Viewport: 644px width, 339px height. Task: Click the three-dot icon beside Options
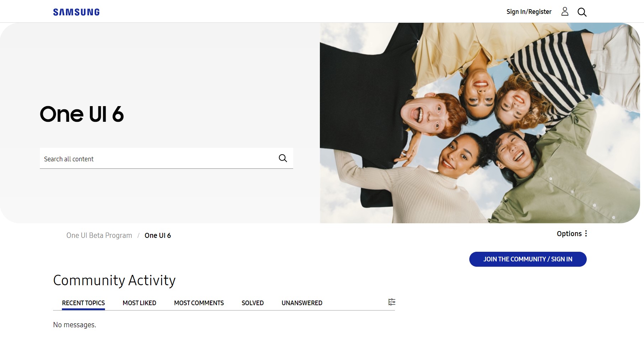(586, 234)
